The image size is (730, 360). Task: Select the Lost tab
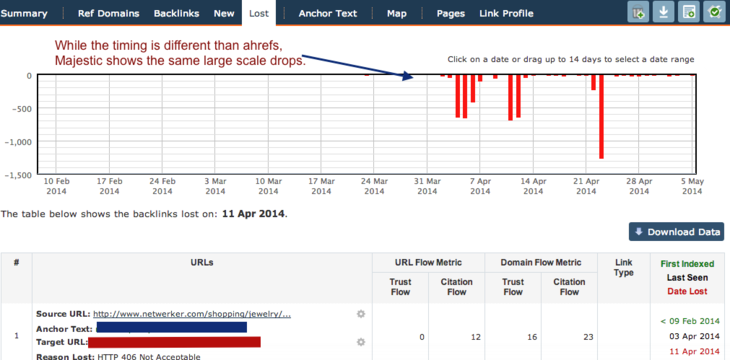point(259,13)
